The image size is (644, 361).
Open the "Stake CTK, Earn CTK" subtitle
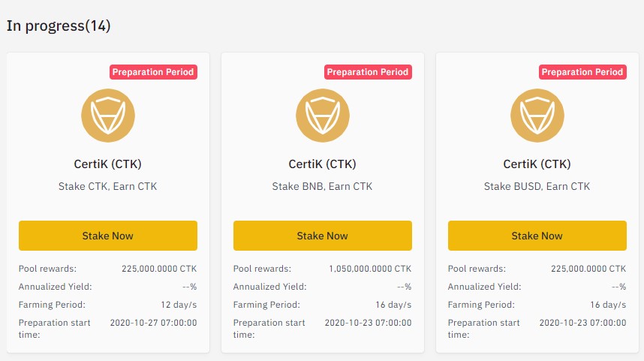coord(107,186)
